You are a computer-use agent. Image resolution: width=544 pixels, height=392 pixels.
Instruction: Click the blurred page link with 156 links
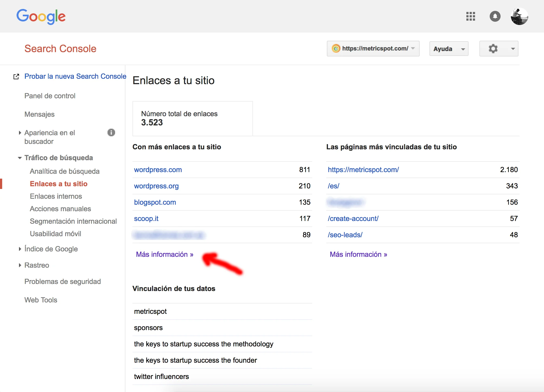click(346, 202)
